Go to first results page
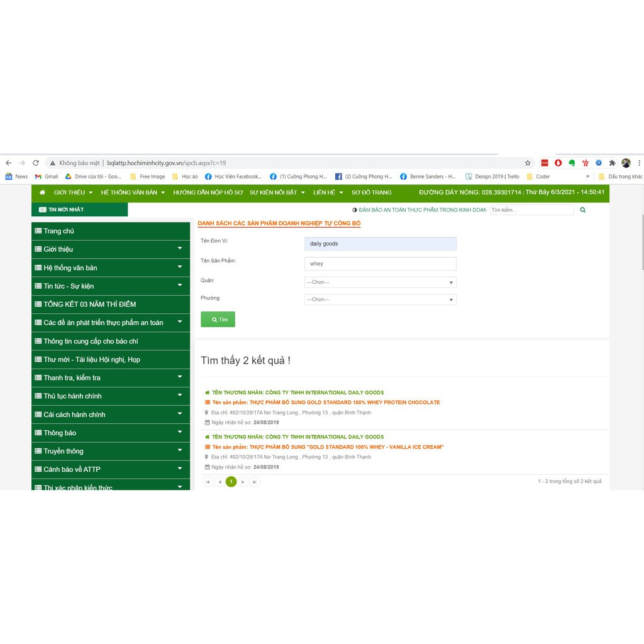Viewport: 644px width, 644px height. tap(208, 482)
